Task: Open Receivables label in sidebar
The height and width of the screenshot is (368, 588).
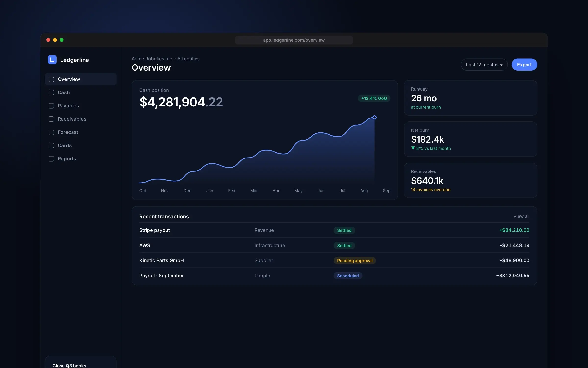Action: [x=72, y=119]
